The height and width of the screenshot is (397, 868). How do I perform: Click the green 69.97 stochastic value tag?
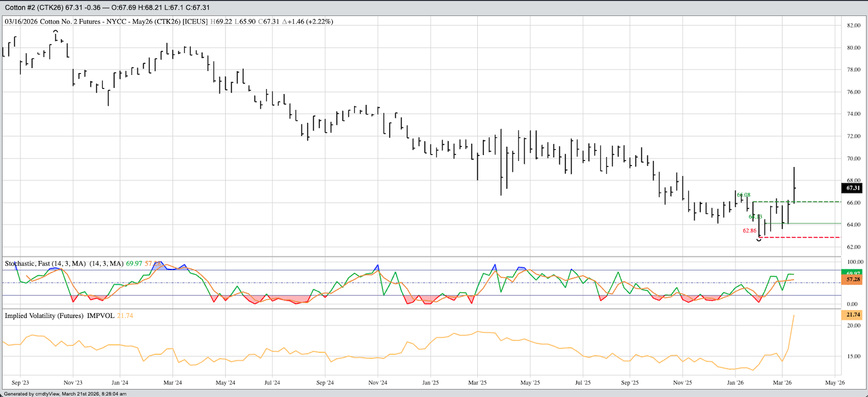click(x=852, y=273)
